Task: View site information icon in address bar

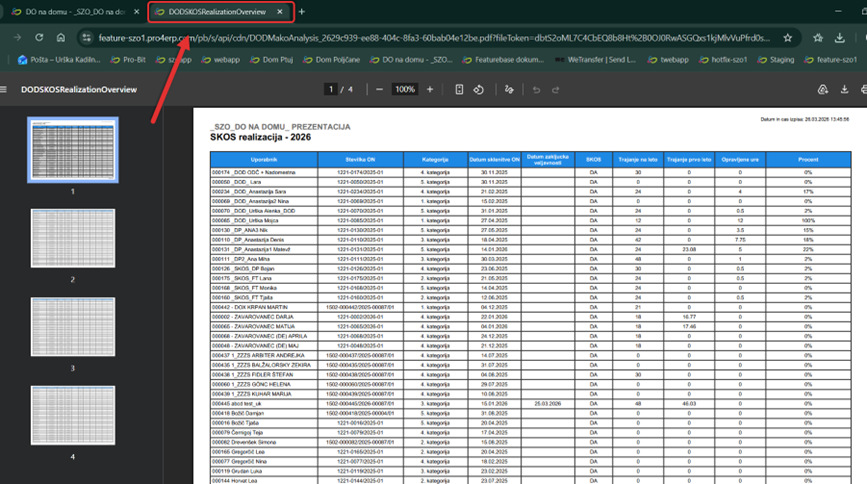Action: (x=86, y=38)
